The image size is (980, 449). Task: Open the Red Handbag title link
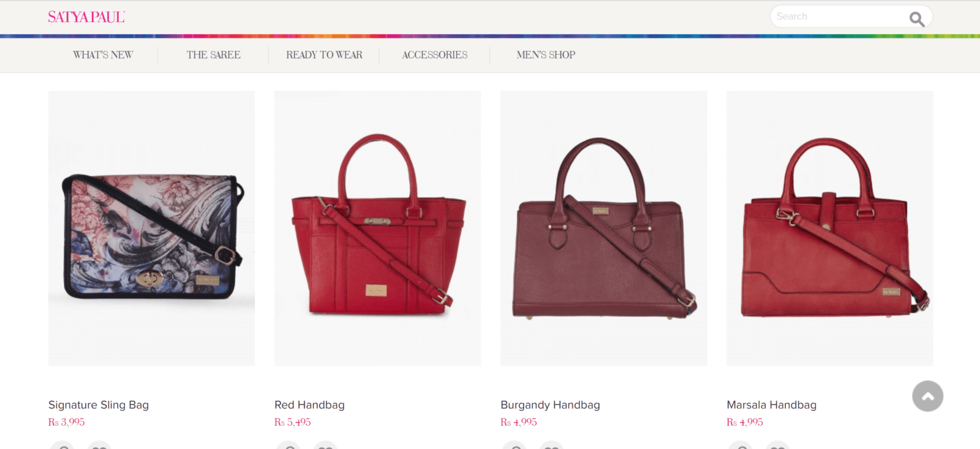pos(309,405)
